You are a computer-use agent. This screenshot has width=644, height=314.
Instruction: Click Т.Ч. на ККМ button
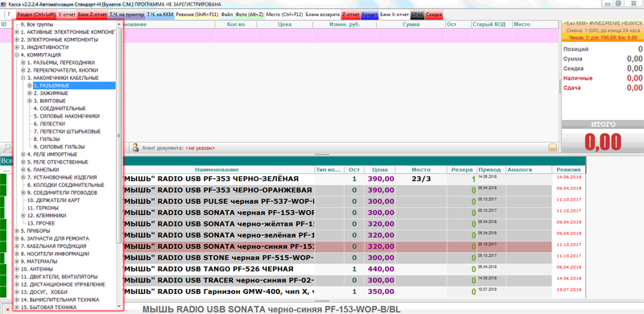(x=160, y=14)
